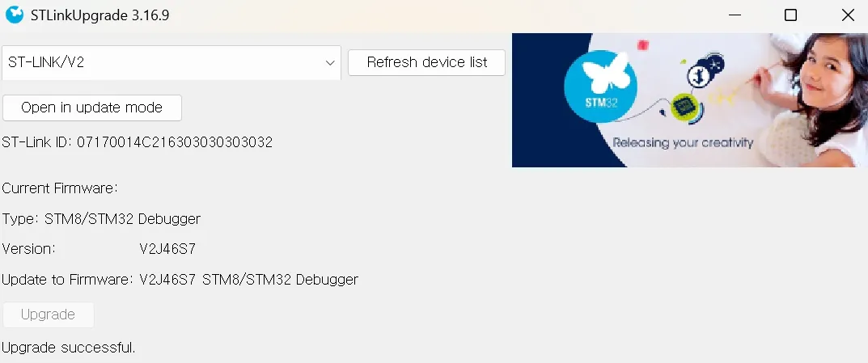Click the greyed-out Upgrade button
Image resolution: width=868 pixels, height=363 pixels.
pos(49,314)
